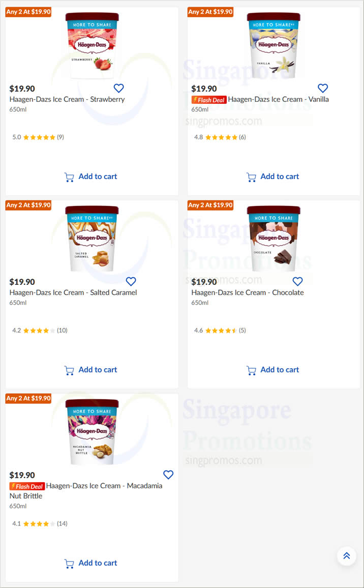Viewport: 364px width, 588px height.
Task: Toggle wishlist heart for Vanilla ice cream
Action: (323, 88)
